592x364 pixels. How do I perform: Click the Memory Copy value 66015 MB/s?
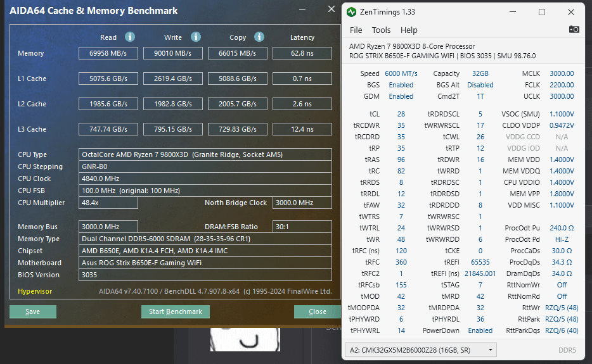pos(238,53)
